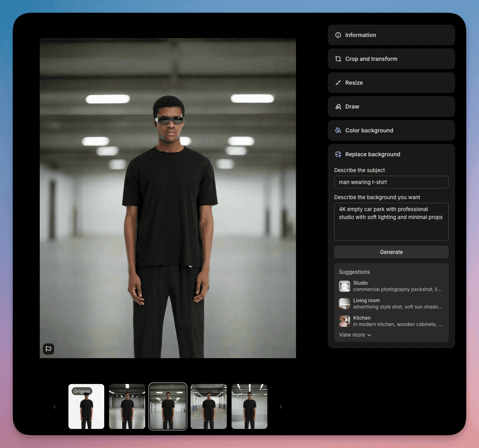Select the Original thumbnail

coord(86,406)
